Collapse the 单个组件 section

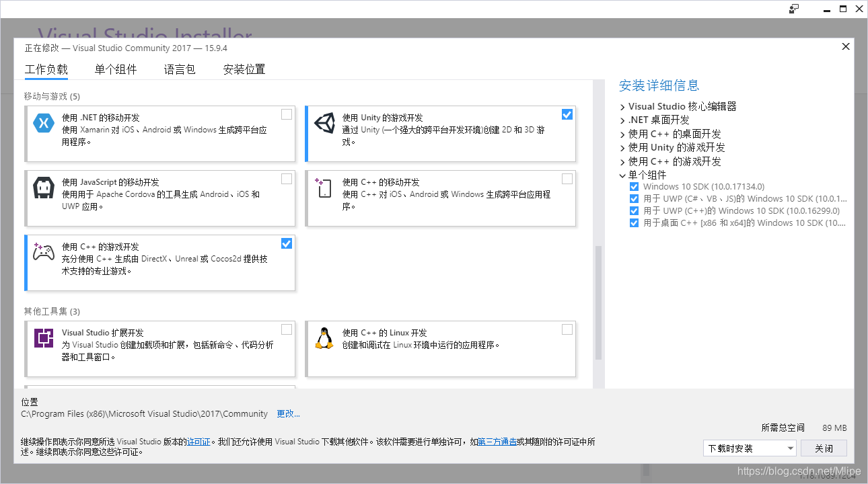click(x=622, y=175)
